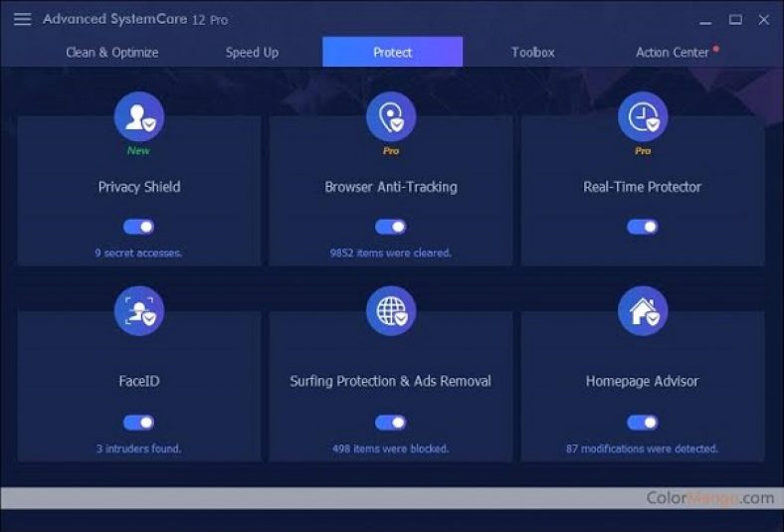Click the Real-Time Protector clock icon
This screenshot has height=532, width=784.
pos(643,116)
